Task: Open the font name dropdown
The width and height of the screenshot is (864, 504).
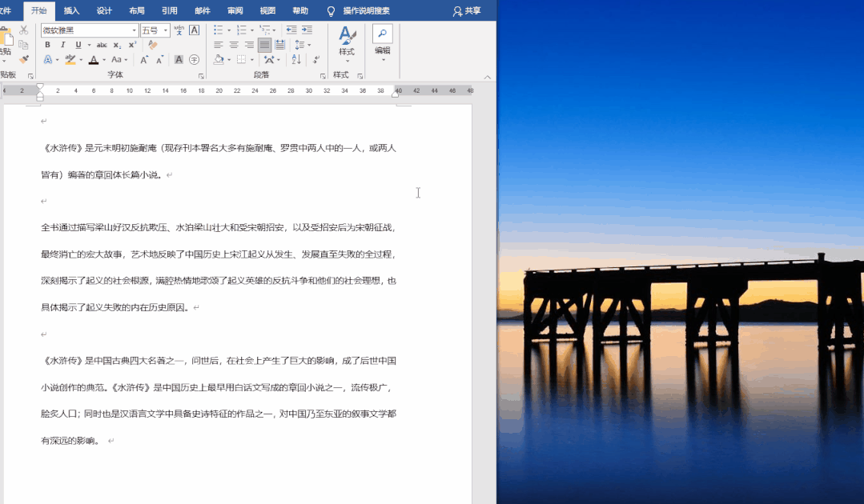Action: [134, 30]
